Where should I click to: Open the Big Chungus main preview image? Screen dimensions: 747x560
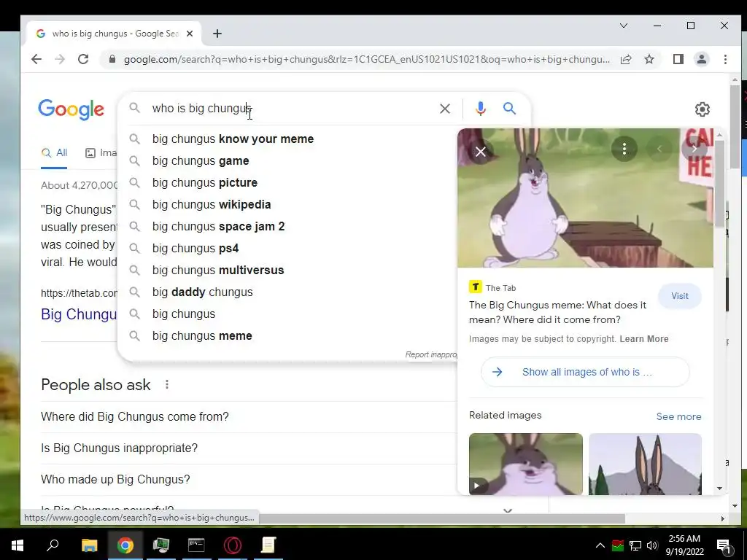pyautogui.click(x=585, y=198)
